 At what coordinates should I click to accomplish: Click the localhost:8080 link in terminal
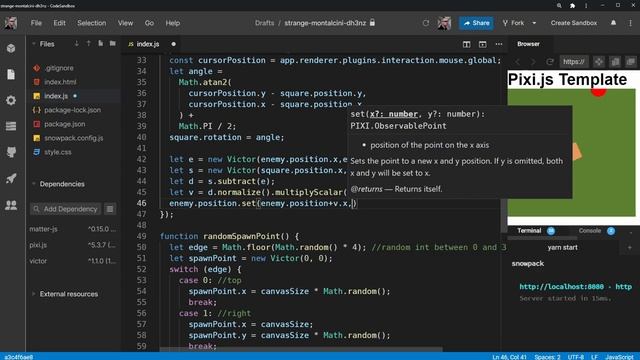point(561,287)
